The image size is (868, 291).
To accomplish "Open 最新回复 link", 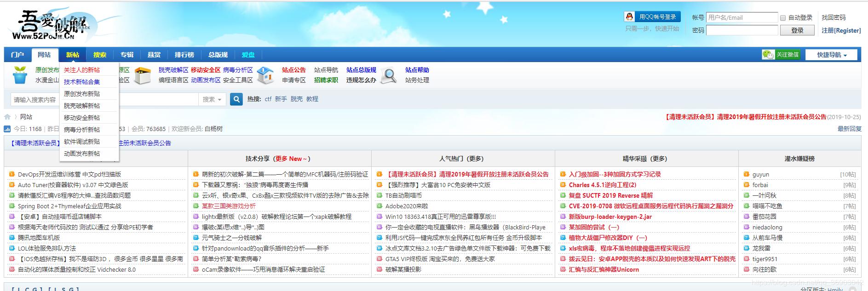I will tap(850, 129).
